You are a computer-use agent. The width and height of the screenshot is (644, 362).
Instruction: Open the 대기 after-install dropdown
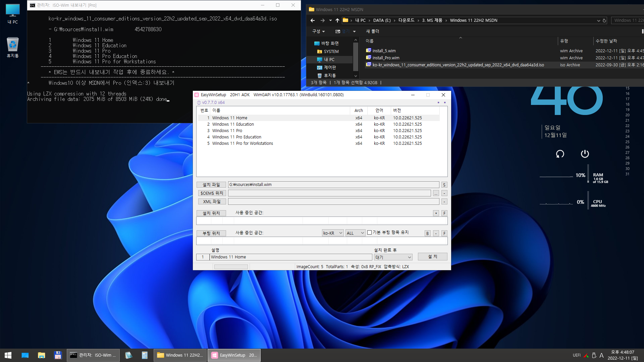393,257
